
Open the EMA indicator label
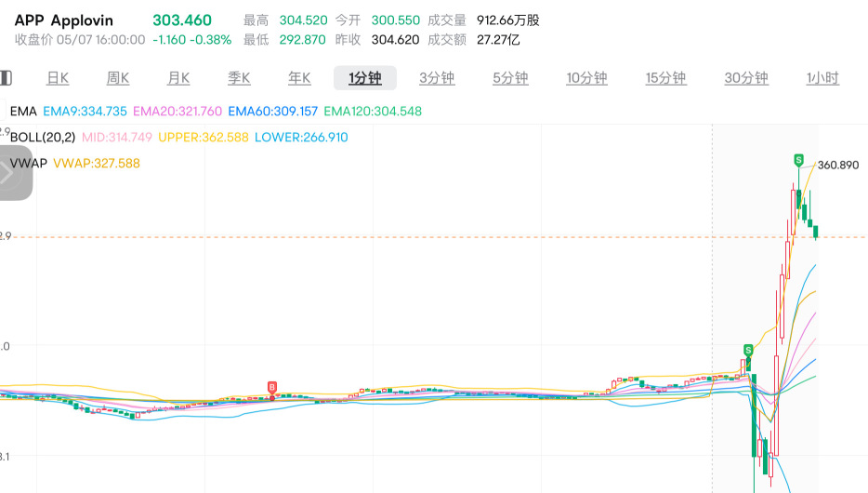tap(23, 112)
